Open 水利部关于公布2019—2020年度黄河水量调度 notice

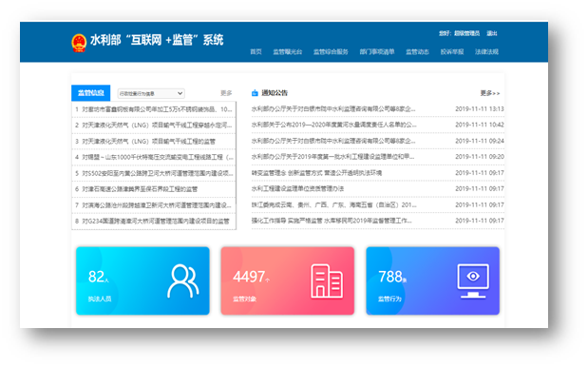pos(333,125)
